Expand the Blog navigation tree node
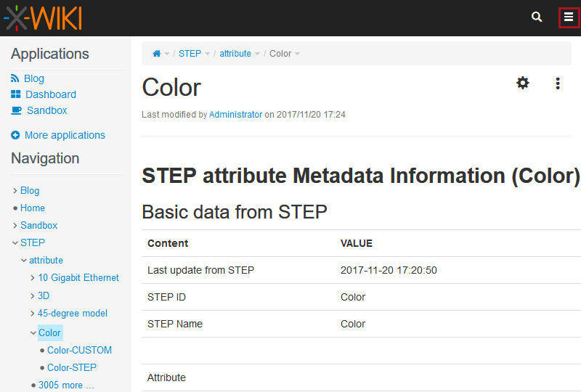581x392 pixels. click(15, 191)
